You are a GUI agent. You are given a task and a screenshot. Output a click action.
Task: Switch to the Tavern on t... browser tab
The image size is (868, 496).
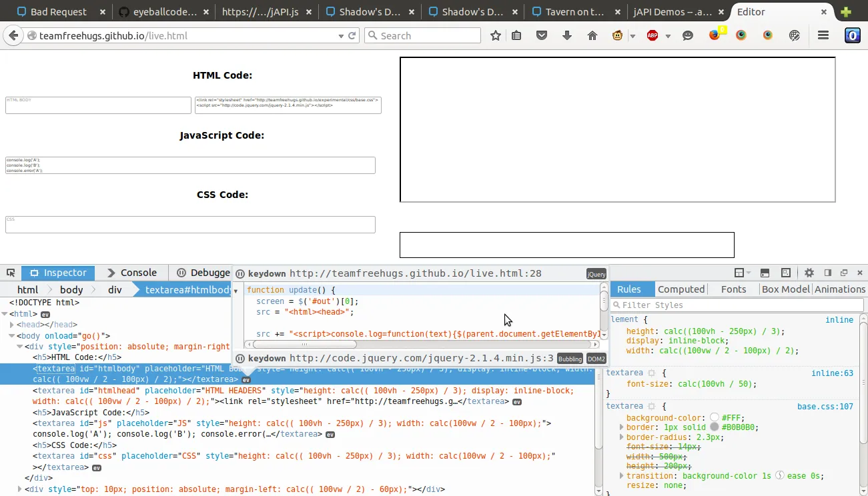click(575, 12)
